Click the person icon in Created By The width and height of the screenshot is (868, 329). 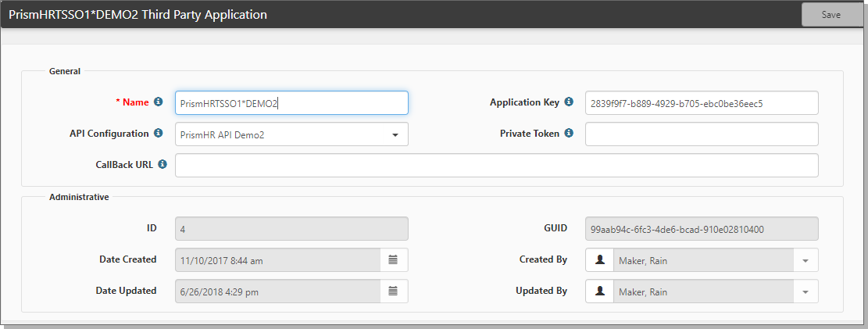599,259
